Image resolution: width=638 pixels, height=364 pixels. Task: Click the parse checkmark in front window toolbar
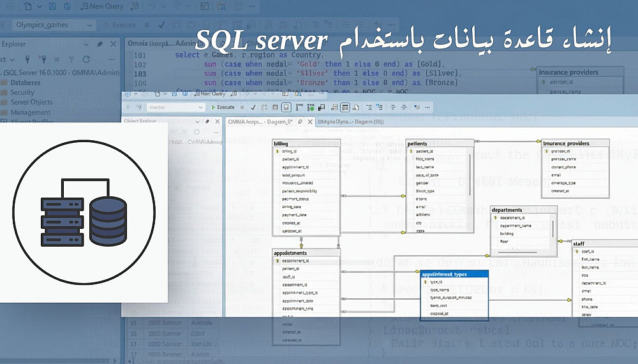253,107
